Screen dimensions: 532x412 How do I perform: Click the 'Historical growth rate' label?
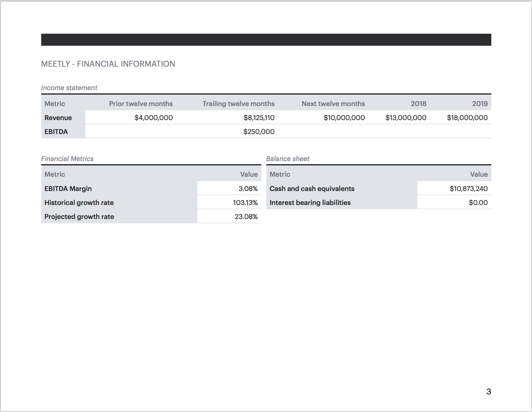coord(79,203)
